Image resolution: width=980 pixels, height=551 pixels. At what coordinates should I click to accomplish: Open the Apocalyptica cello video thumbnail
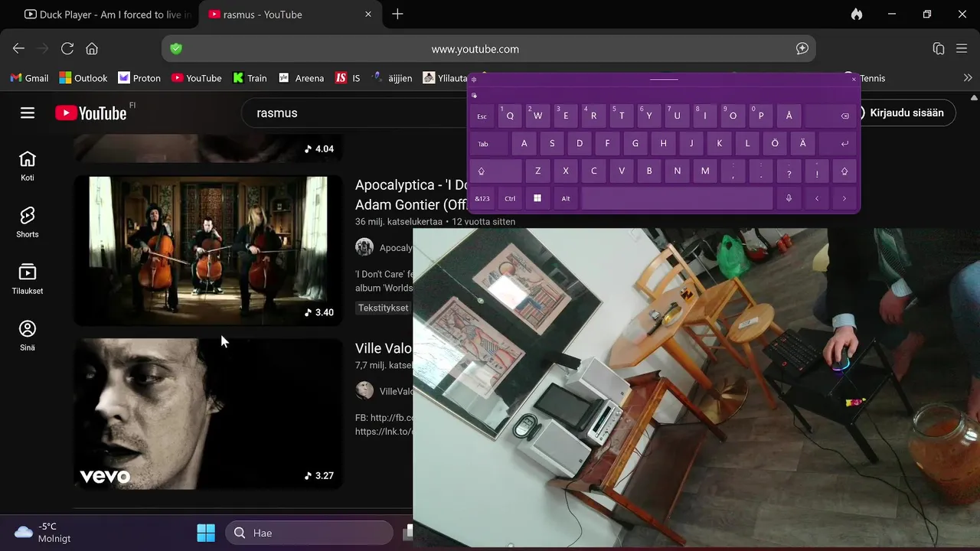(208, 251)
